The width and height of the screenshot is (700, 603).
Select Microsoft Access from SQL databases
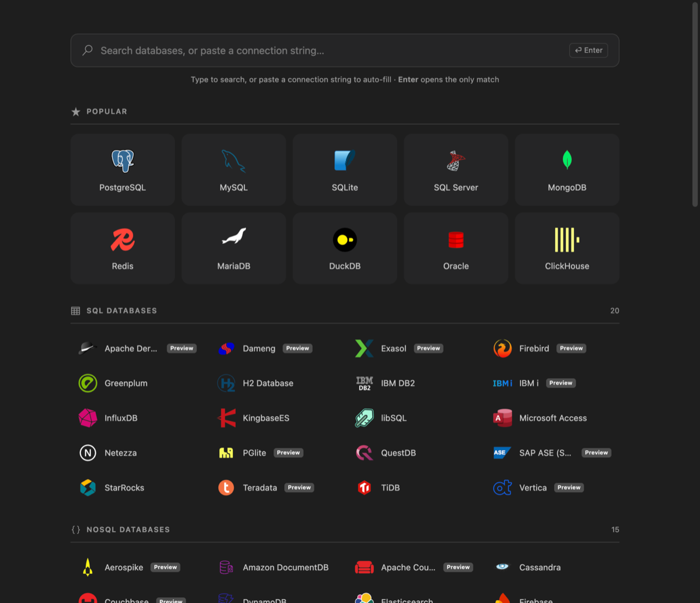click(x=540, y=418)
